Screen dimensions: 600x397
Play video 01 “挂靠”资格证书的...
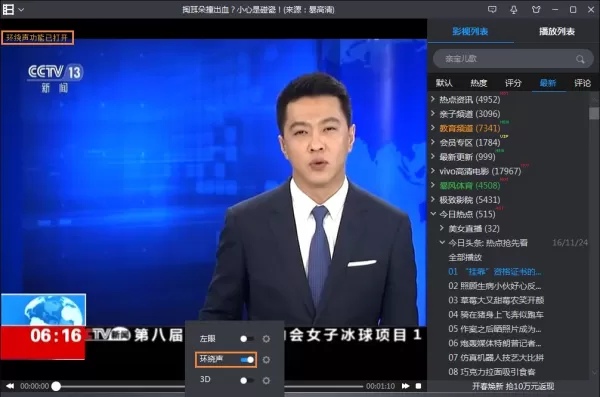coord(494,272)
